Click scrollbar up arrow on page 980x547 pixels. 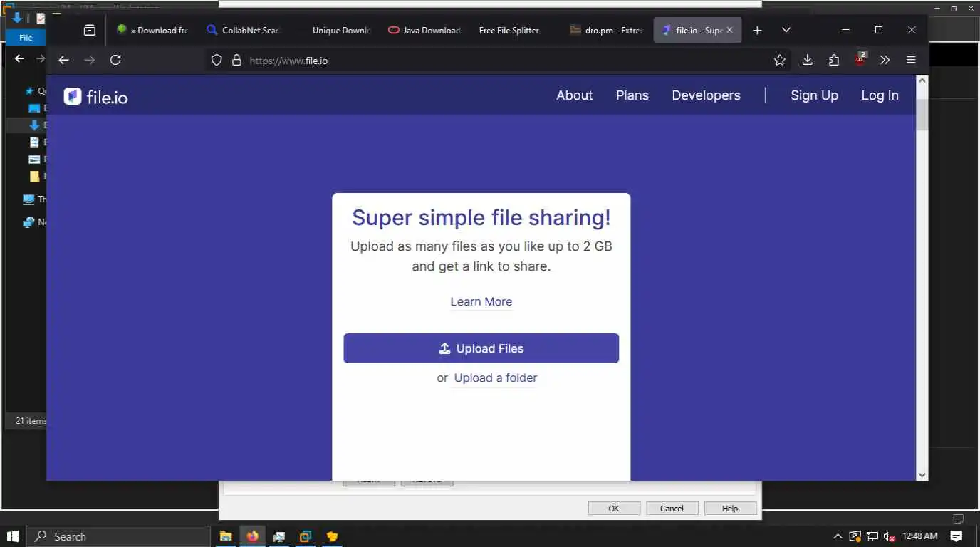click(x=922, y=81)
